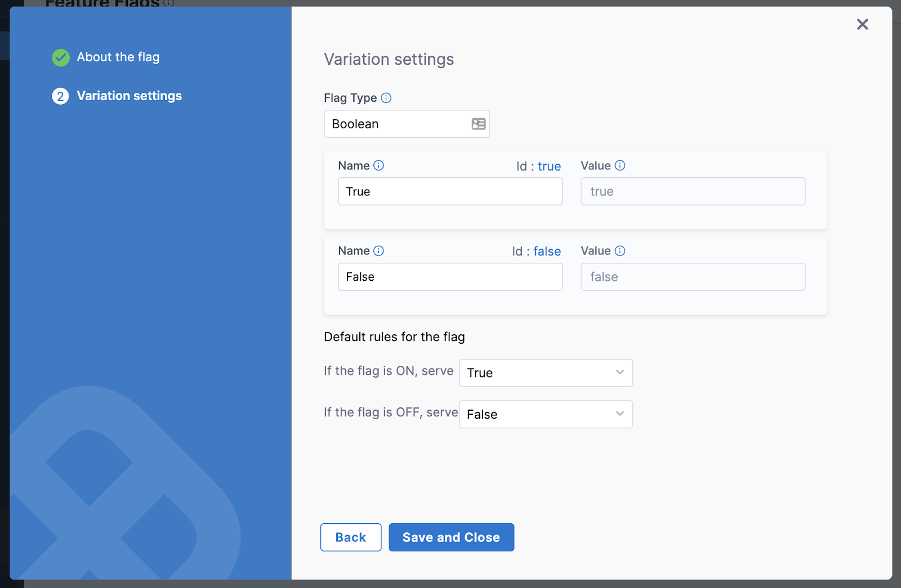Click the info icon beside the True variation Name
The width and height of the screenshot is (901, 588).
tap(380, 165)
